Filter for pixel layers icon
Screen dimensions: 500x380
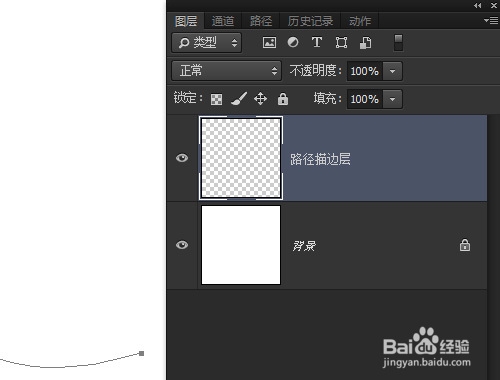269,43
